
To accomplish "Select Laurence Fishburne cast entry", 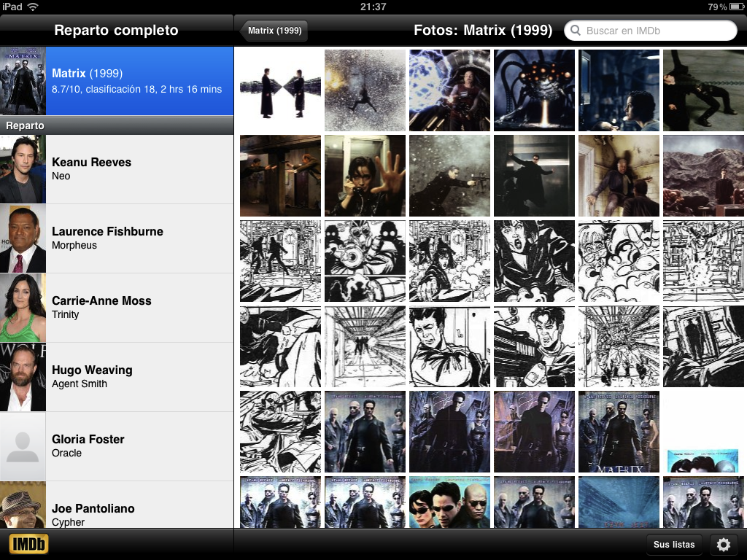I will (139, 238).
